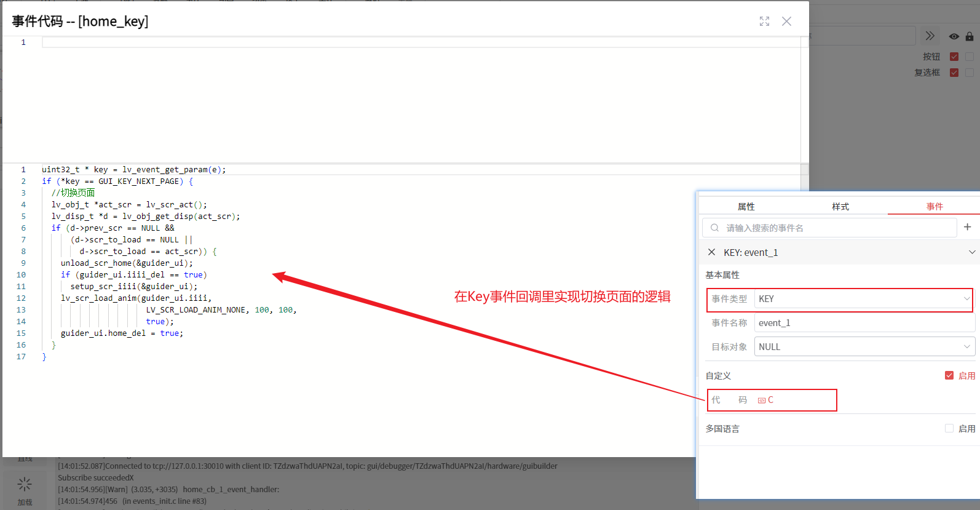Open the 事件类型 KEY dropdown
The height and width of the screenshot is (510, 980).
(864, 299)
